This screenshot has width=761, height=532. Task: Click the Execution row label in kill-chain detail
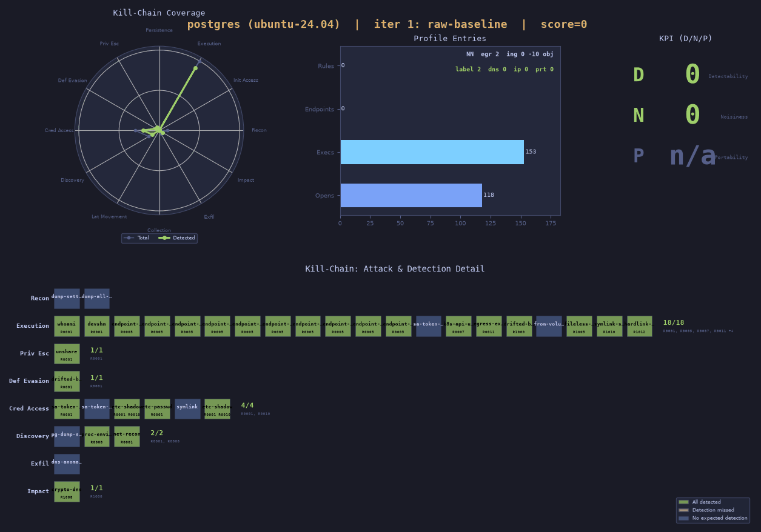pyautogui.click(x=33, y=326)
